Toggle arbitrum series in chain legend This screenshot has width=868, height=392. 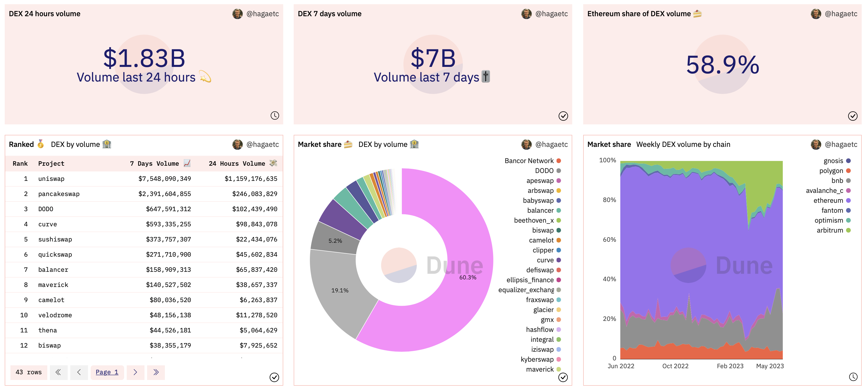(830, 230)
